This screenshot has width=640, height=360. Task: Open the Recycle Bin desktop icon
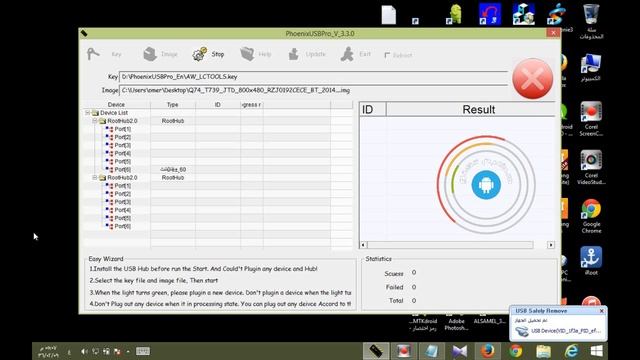click(x=591, y=21)
